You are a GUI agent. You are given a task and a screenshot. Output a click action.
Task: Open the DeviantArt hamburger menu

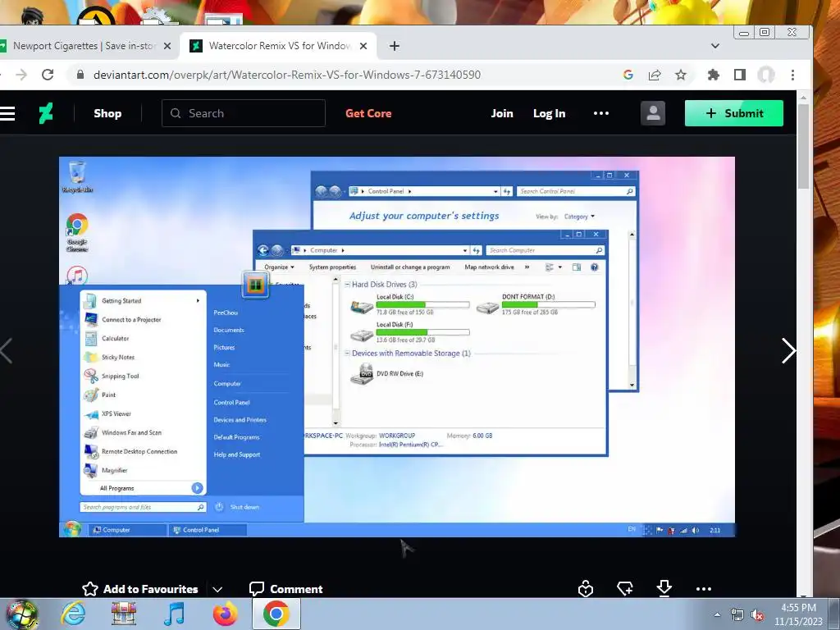[x=7, y=113]
